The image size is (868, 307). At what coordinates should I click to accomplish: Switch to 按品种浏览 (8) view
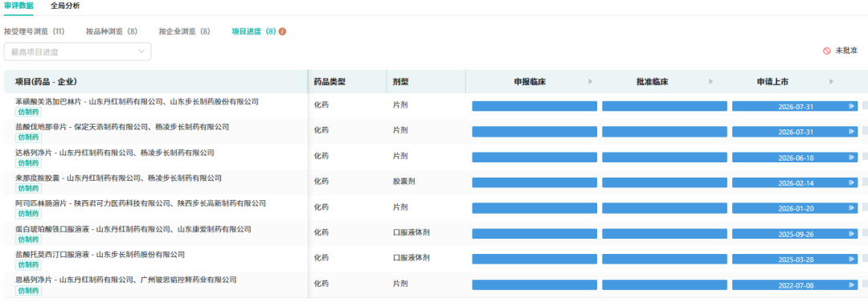111,31
